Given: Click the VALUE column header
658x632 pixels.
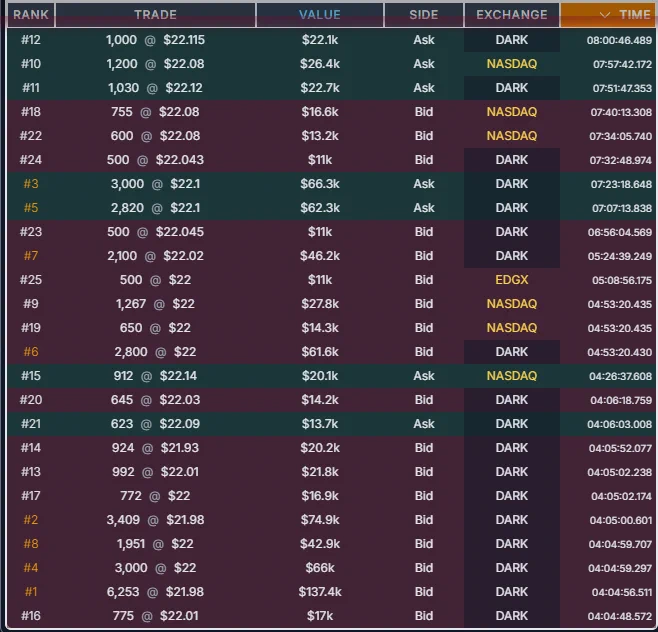Looking at the screenshot, I should point(320,15).
